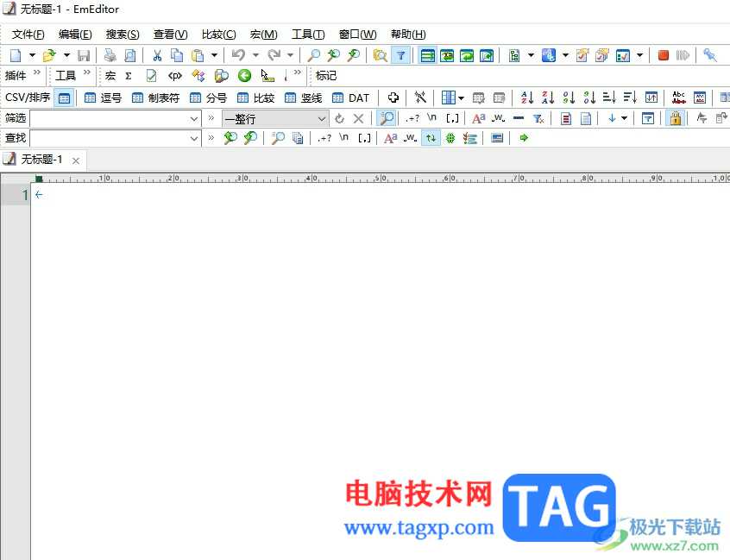Screen dimensions: 730x560
Task: Sort Z to A descending
Action: click(x=548, y=98)
